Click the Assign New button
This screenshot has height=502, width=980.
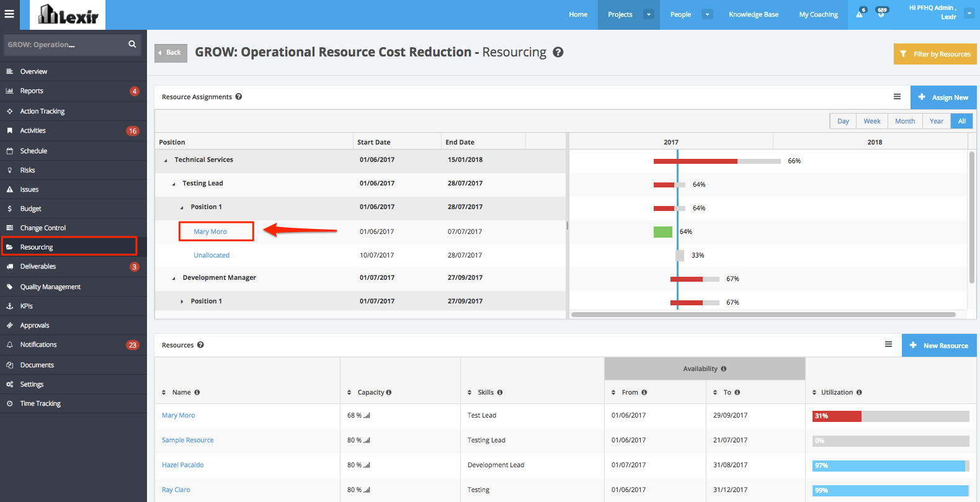pos(943,97)
